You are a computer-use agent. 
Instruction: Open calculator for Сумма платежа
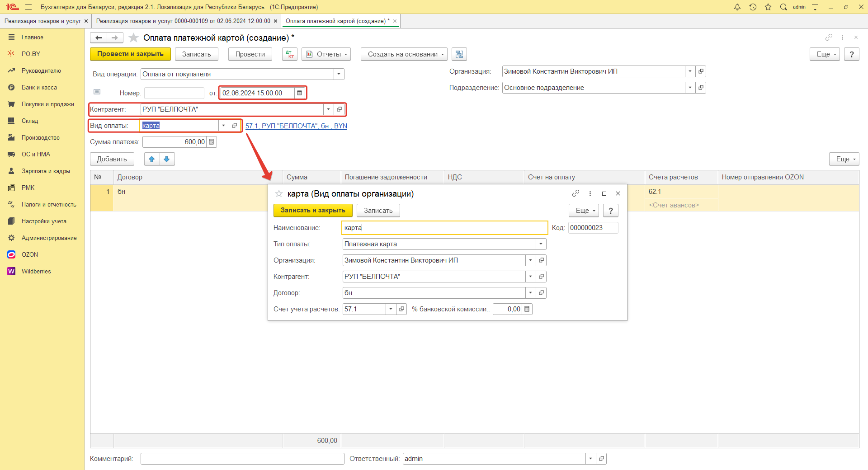pos(211,142)
